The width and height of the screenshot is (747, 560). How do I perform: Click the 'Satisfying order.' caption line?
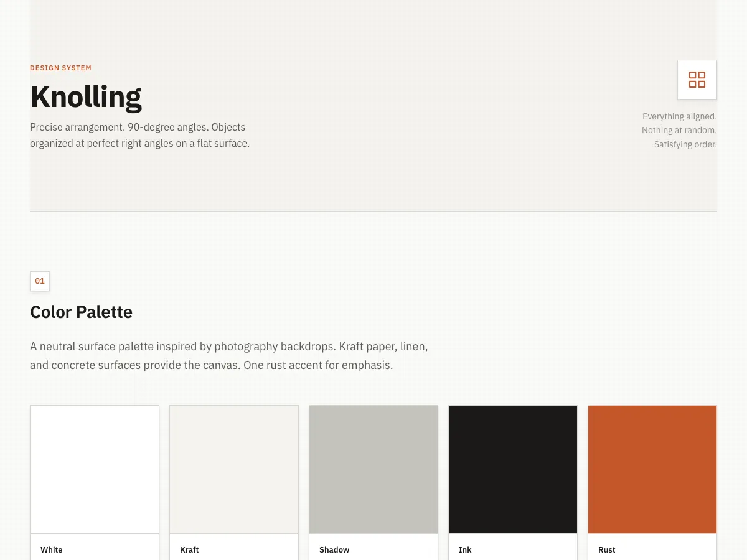click(685, 144)
